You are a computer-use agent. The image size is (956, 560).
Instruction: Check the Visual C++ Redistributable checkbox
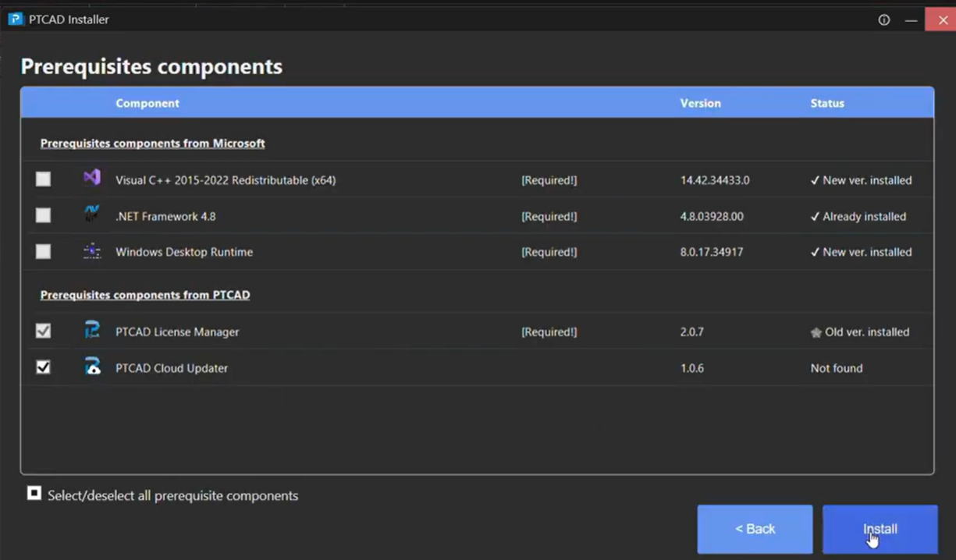[43, 179]
